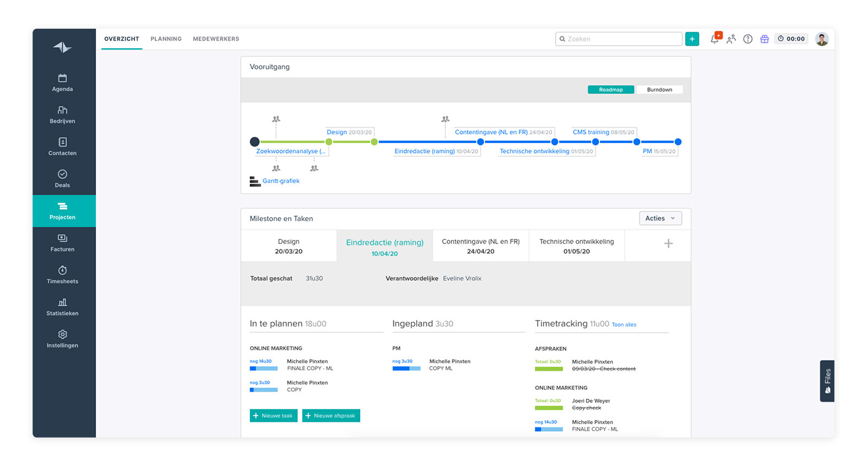Click the PM 15/05/20 roadmap milestone
This screenshot has width=868, height=467.
click(659, 152)
